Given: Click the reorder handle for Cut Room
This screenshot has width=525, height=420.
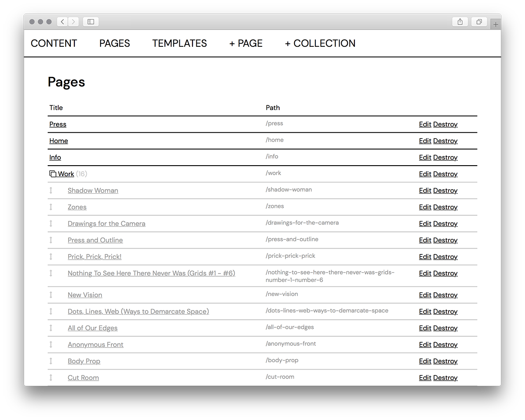Looking at the screenshot, I should pyautogui.click(x=51, y=378).
